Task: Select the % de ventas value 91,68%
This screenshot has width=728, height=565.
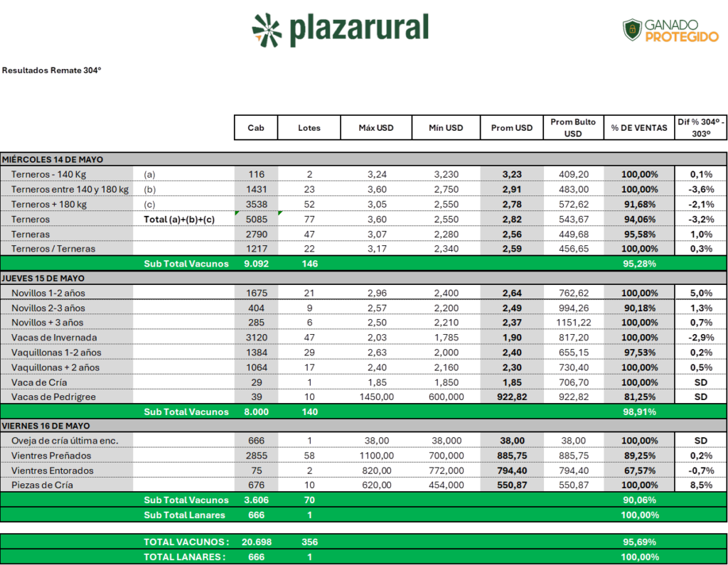Action: [639, 205]
